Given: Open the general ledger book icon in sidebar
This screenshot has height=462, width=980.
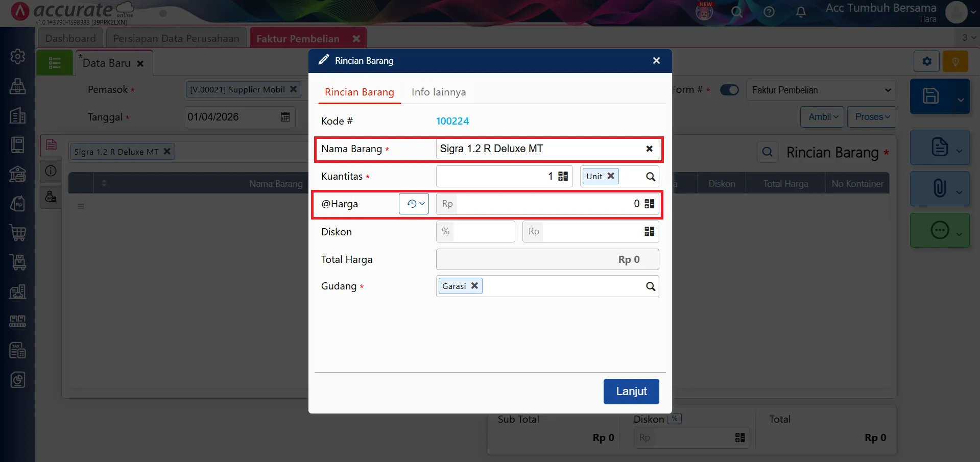Looking at the screenshot, I should (18, 145).
